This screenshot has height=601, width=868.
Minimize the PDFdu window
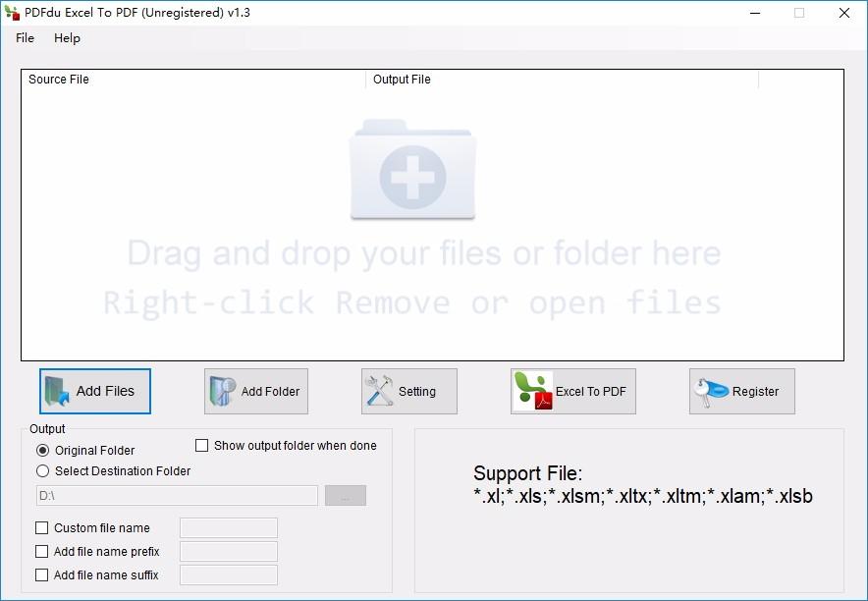[x=755, y=13]
